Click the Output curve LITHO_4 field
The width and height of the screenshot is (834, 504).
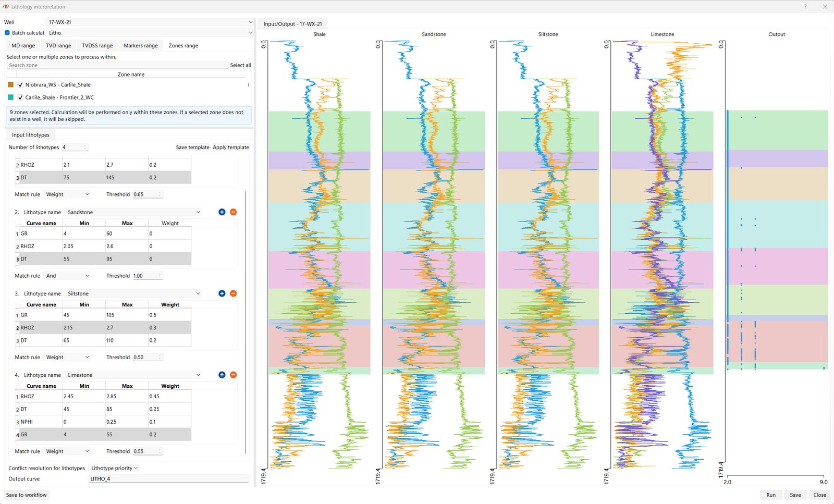pos(169,479)
